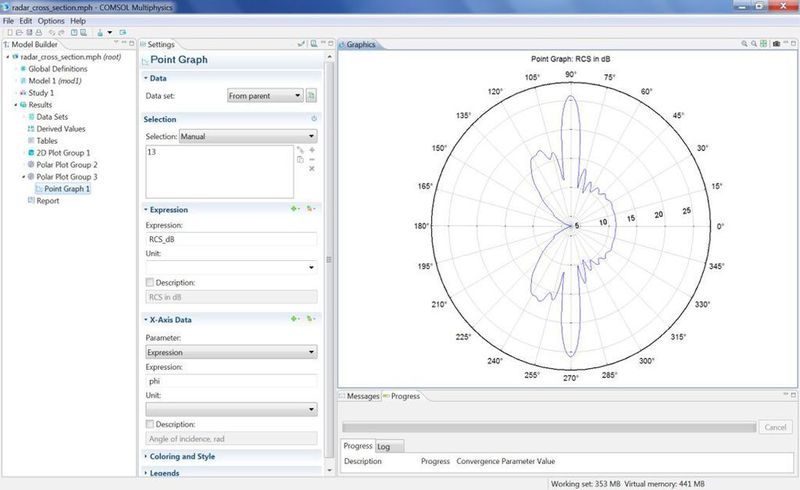800x490 pixels.
Task: Click the Activate Selection icon in Selection header
Action: tap(314, 118)
